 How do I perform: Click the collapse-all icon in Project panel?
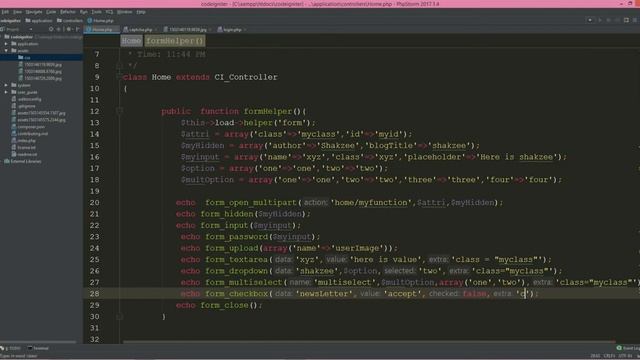[x=59, y=29]
